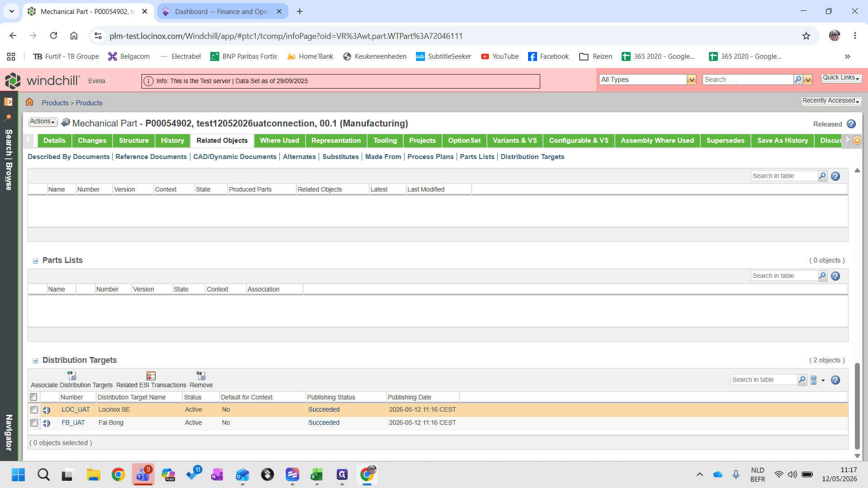868x488 pixels.
Task: Run search in Distribution Targets table
Action: tap(802, 380)
